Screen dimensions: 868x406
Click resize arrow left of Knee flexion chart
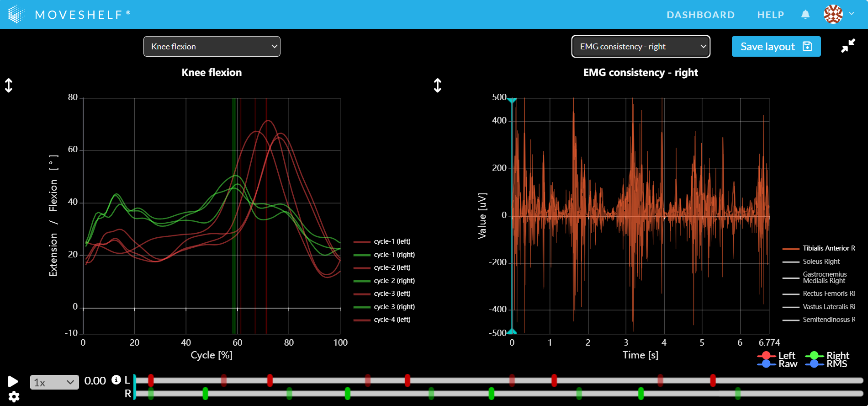pos(9,85)
